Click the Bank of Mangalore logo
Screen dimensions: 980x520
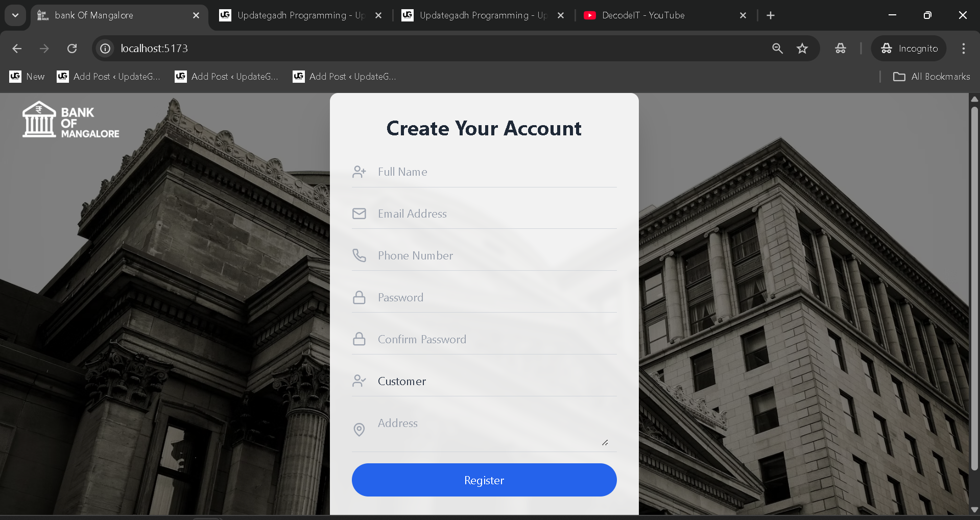[x=70, y=121]
